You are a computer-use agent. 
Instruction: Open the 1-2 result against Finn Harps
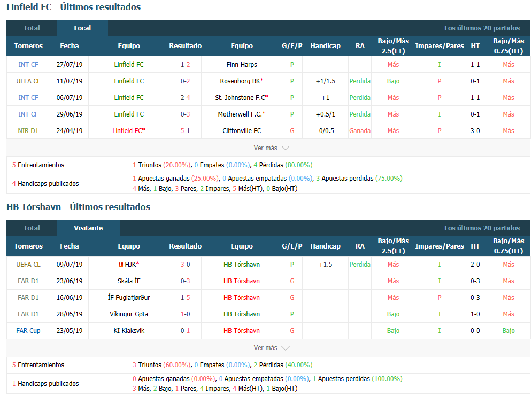point(185,65)
